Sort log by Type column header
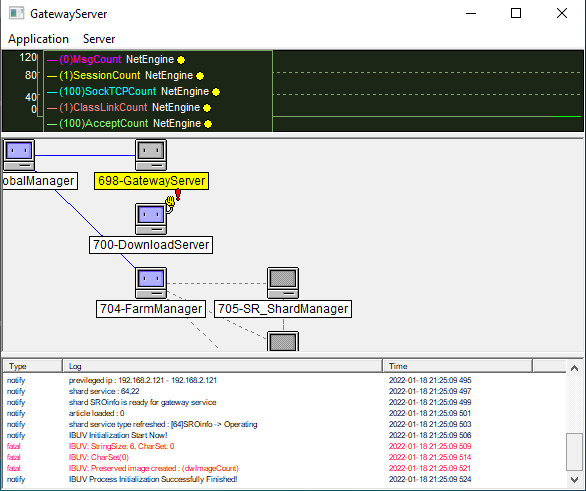Screen dimensions: 586x491 33,366
